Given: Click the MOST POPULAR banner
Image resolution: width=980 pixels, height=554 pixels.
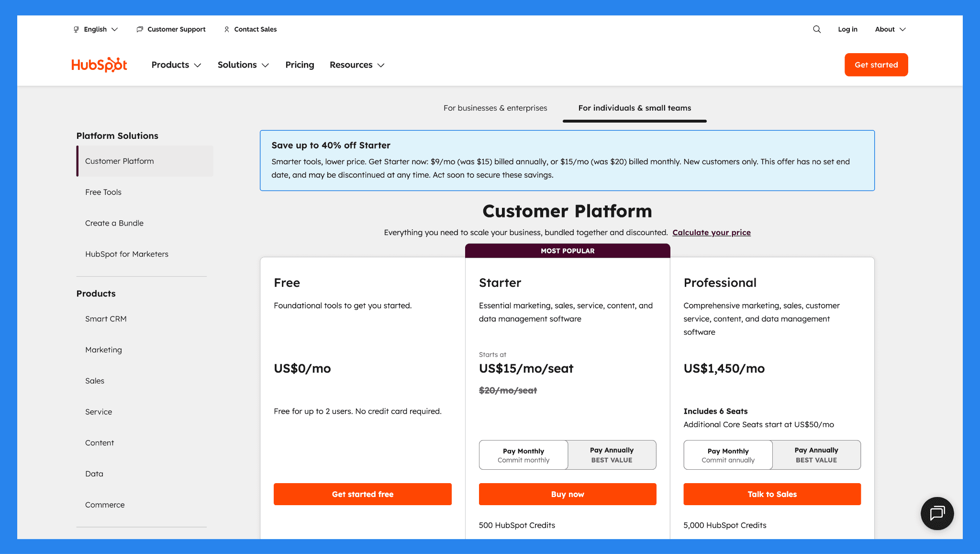Looking at the screenshot, I should pos(568,251).
